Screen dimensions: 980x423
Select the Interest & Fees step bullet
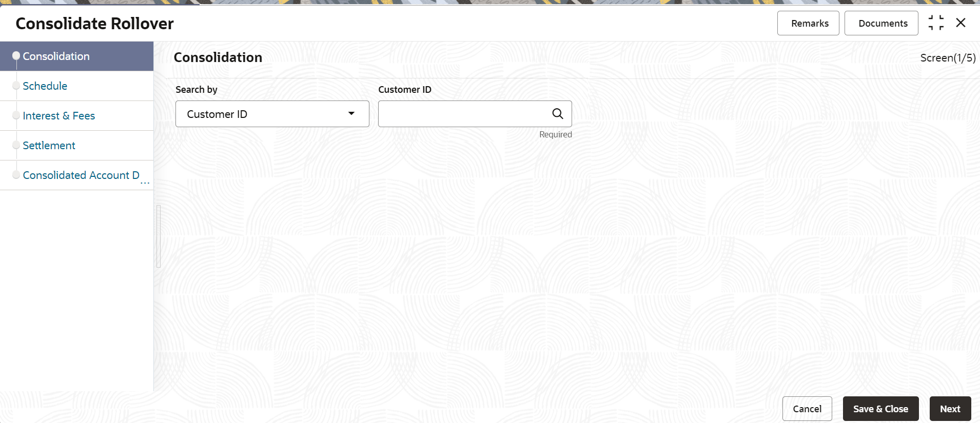point(16,115)
